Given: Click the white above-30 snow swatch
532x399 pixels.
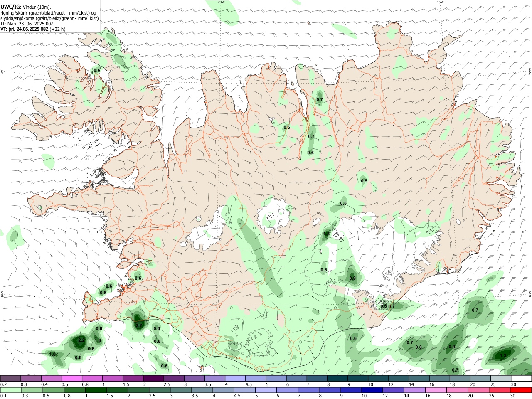Looking at the screenshot, I should pyautogui.click(x=521, y=379).
